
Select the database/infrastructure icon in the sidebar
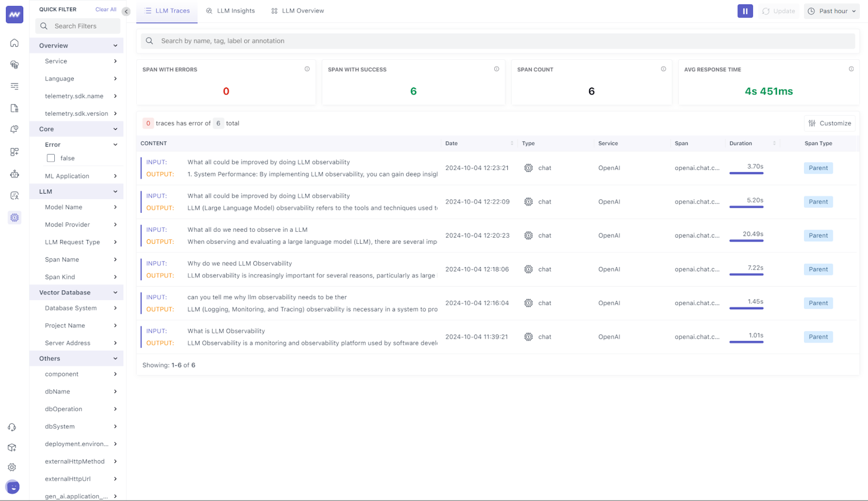coord(14,65)
